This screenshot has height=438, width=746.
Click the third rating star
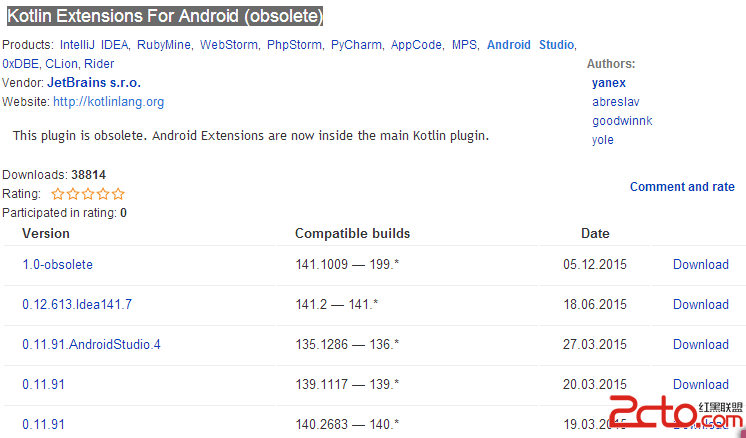click(x=88, y=194)
